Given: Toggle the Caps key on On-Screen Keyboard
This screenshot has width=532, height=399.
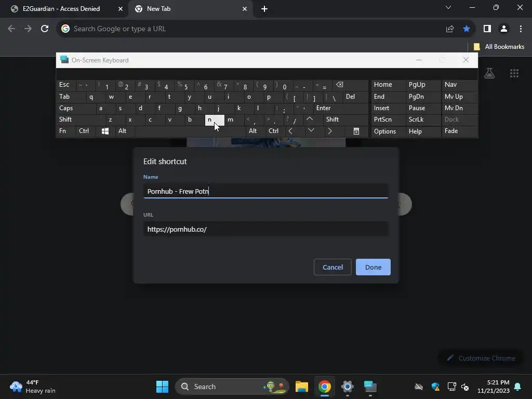Looking at the screenshot, I should (76, 108).
